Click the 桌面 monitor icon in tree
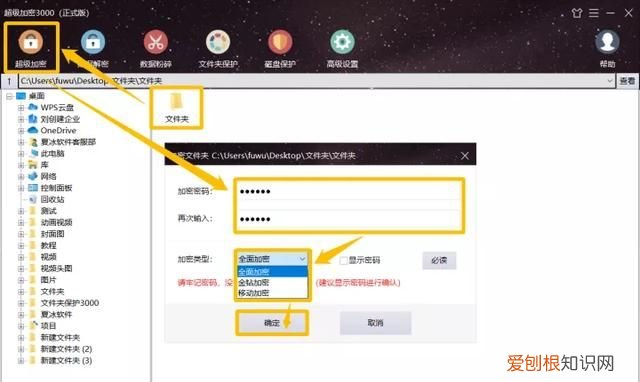 tap(21, 96)
